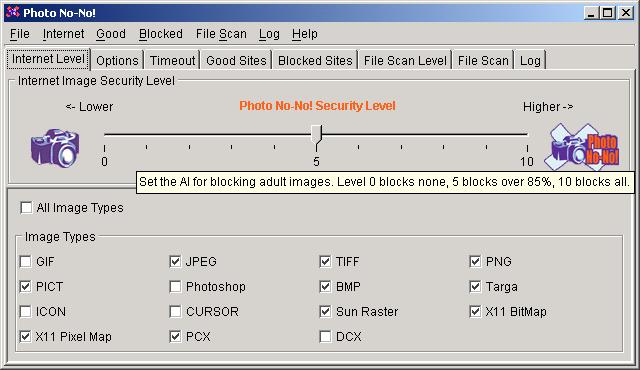Screen dimensions: 640x370
Task: Open the Internet menu
Action: [x=63, y=34]
